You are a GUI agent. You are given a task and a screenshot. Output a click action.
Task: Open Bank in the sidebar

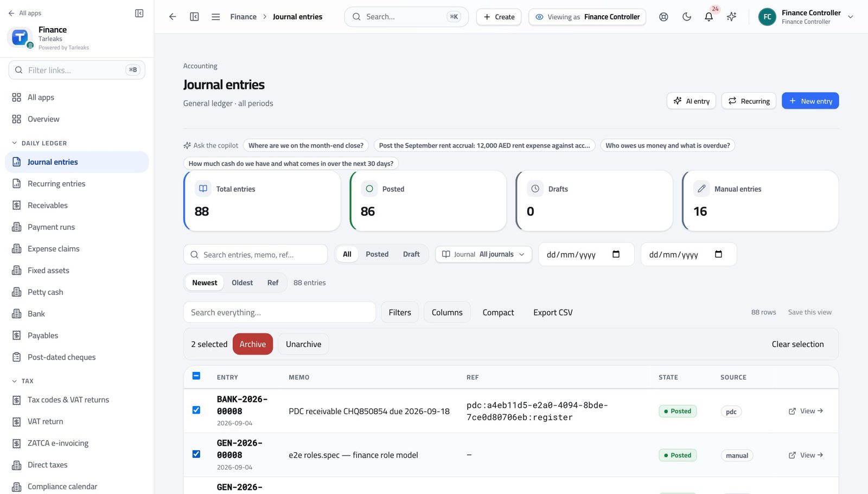coord(76,314)
